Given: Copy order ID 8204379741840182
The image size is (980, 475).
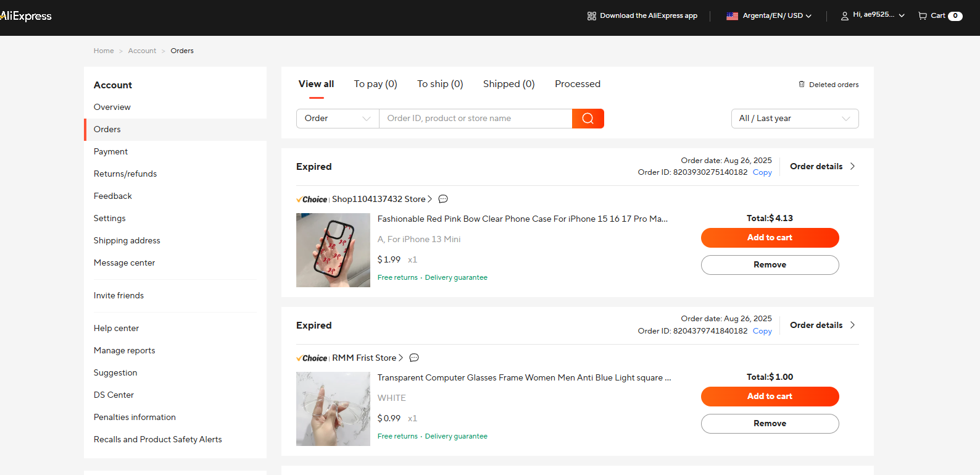Looking at the screenshot, I should tap(762, 332).
